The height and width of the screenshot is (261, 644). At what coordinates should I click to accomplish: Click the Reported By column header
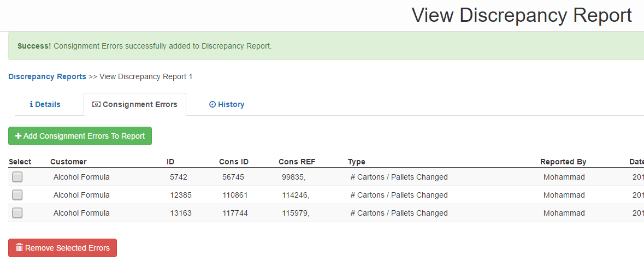563,162
